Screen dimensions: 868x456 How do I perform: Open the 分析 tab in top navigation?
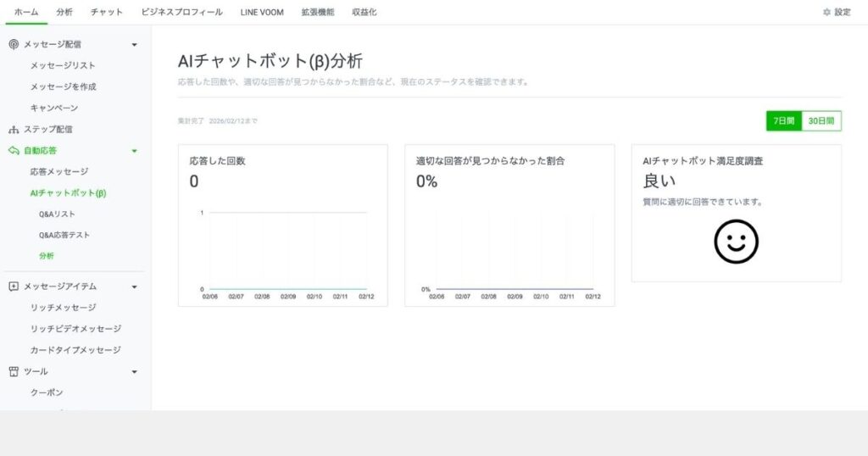[x=64, y=13]
